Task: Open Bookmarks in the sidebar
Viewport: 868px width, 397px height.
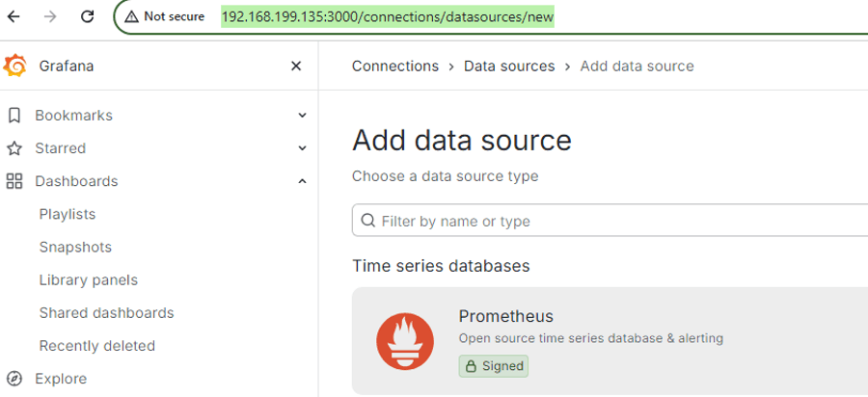Action: pyautogui.click(x=73, y=116)
